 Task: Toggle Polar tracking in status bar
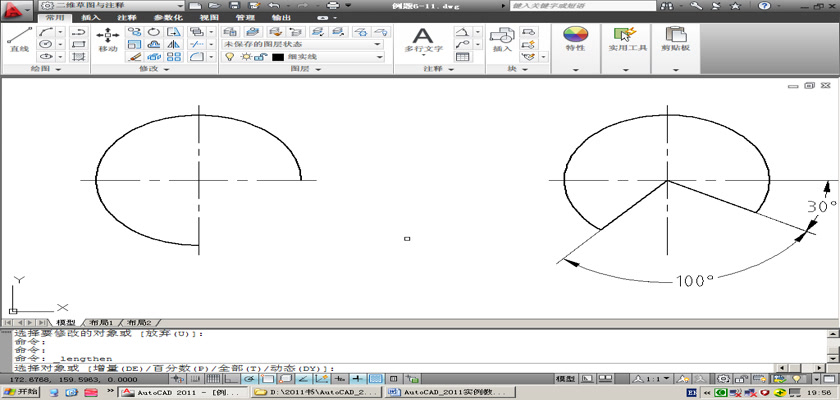249,379
